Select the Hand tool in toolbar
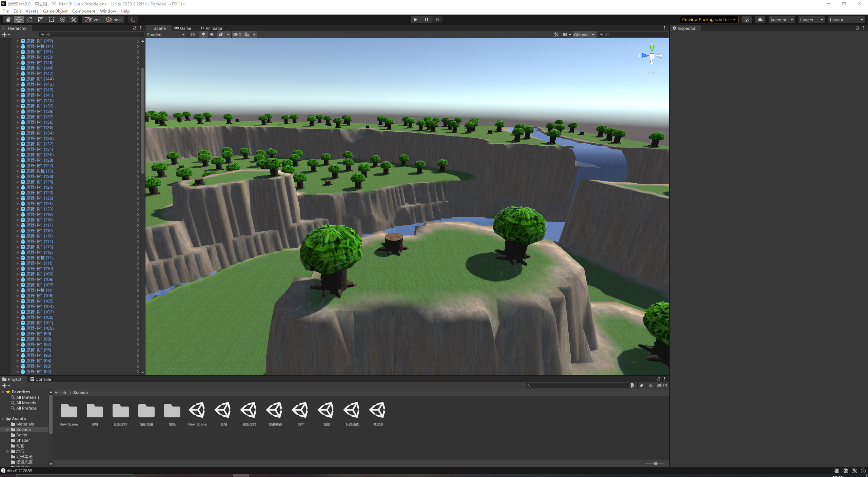 pyautogui.click(x=8, y=20)
